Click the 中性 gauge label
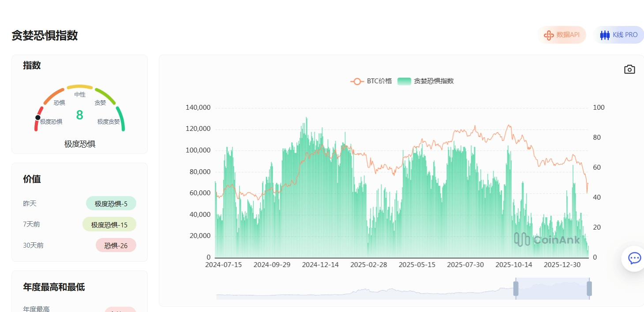This screenshot has width=644, height=312. pyautogui.click(x=80, y=94)
